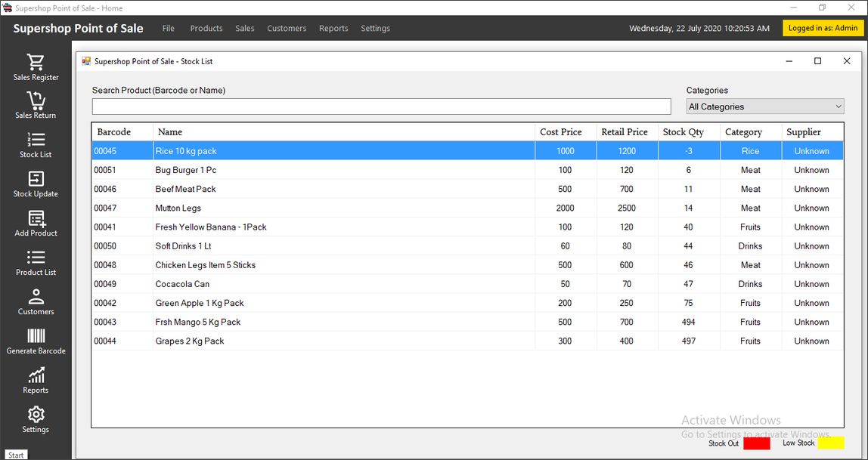
Task: Select Fresh Yellow Banana - 1Pack row
Action: [468, 227]
